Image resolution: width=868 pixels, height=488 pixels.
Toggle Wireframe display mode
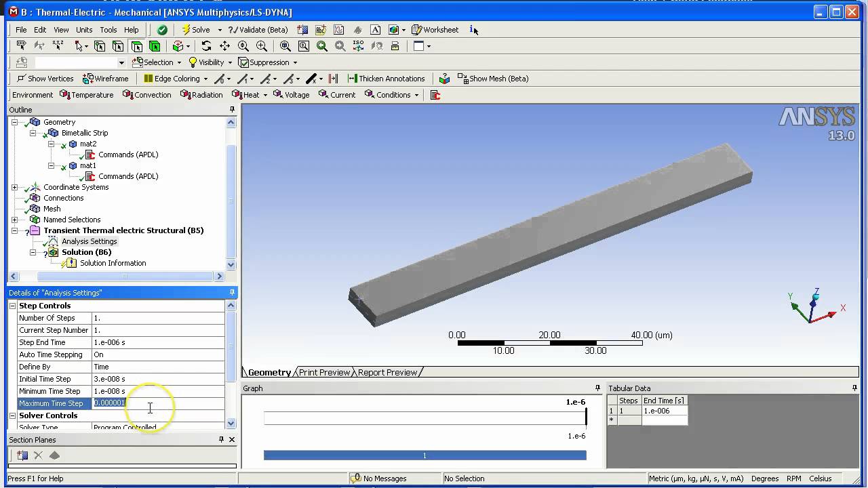pyautogui.click(x=105, y=79)
